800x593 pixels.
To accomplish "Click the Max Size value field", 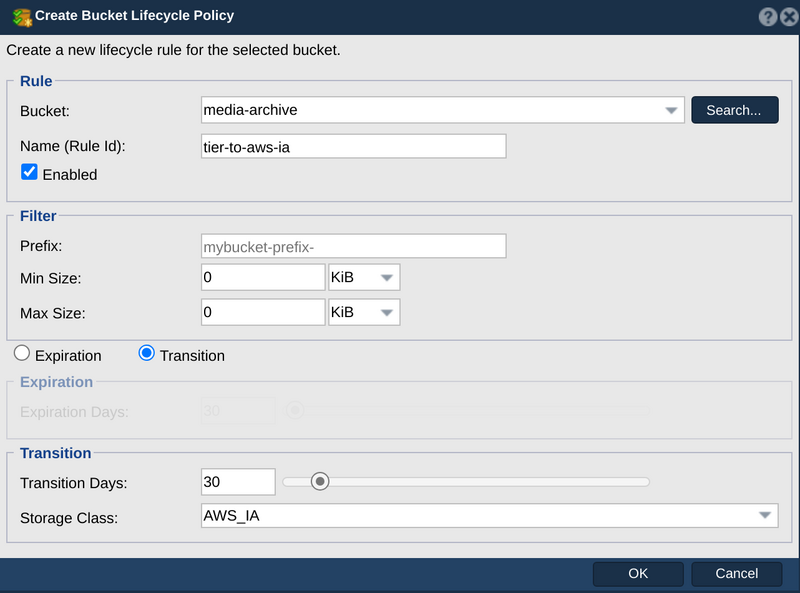I will click(263, 312).
